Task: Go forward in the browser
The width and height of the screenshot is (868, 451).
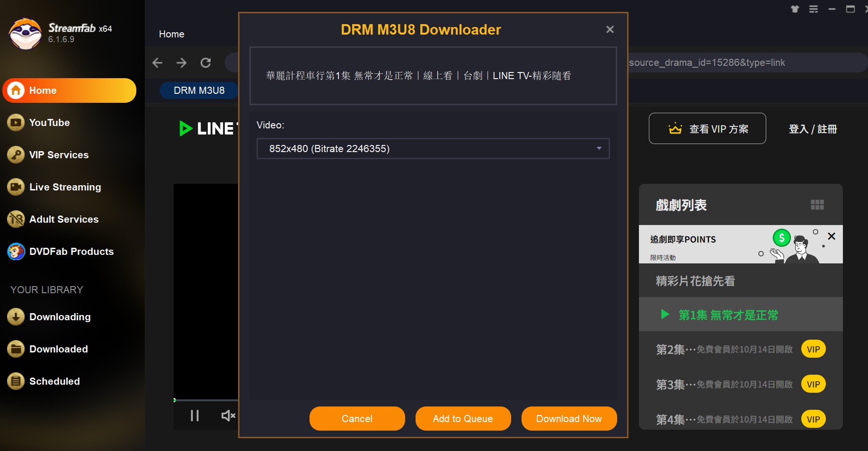Action: click(181, 63)
